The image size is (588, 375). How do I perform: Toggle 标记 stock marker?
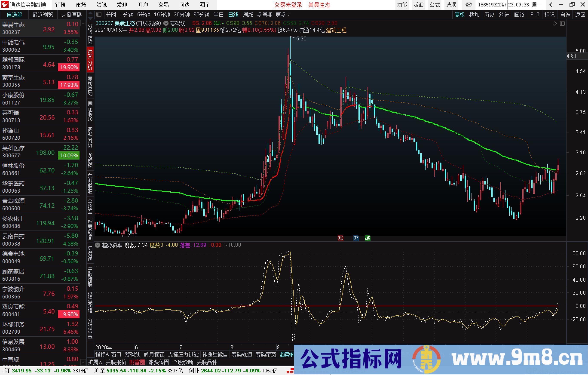(x=549, y=15)
